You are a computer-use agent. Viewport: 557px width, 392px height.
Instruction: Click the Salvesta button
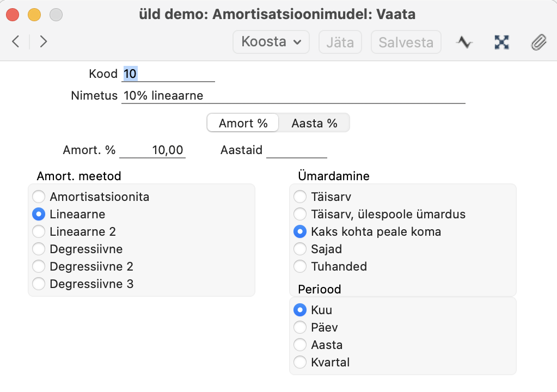(406, 42)
